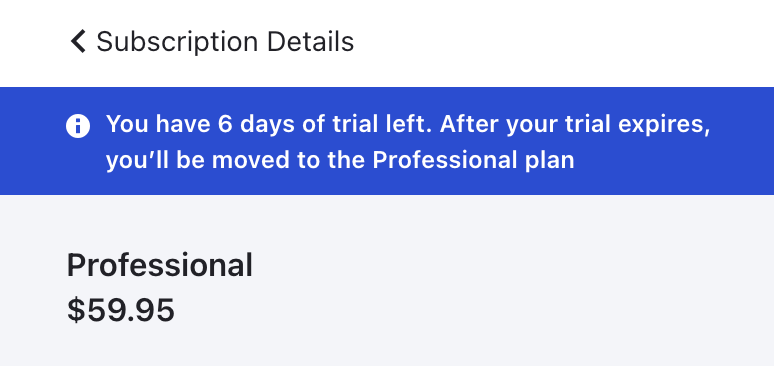Image resolution: width=774 pixels, height=366 pixels.
Task: Click the info icon in blue banner
Action: click(78, 125)
